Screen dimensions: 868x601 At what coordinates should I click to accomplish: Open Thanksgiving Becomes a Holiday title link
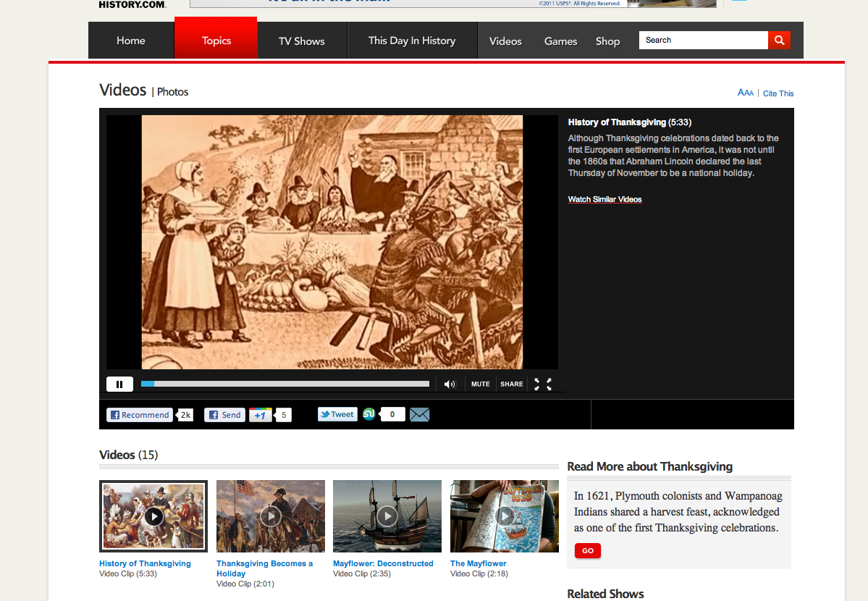point(265,568)
